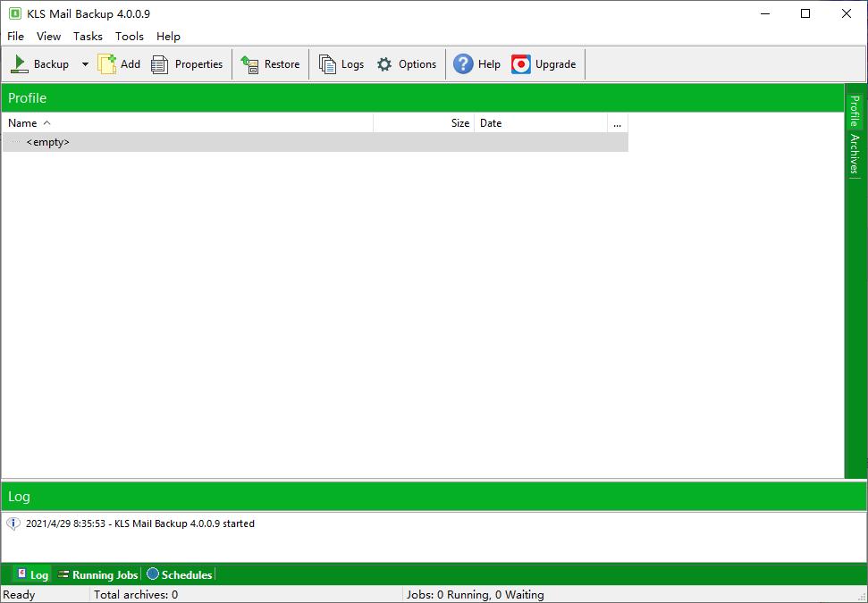
Task: Switch to the Running Jobs tab
Action: (98, 574)
